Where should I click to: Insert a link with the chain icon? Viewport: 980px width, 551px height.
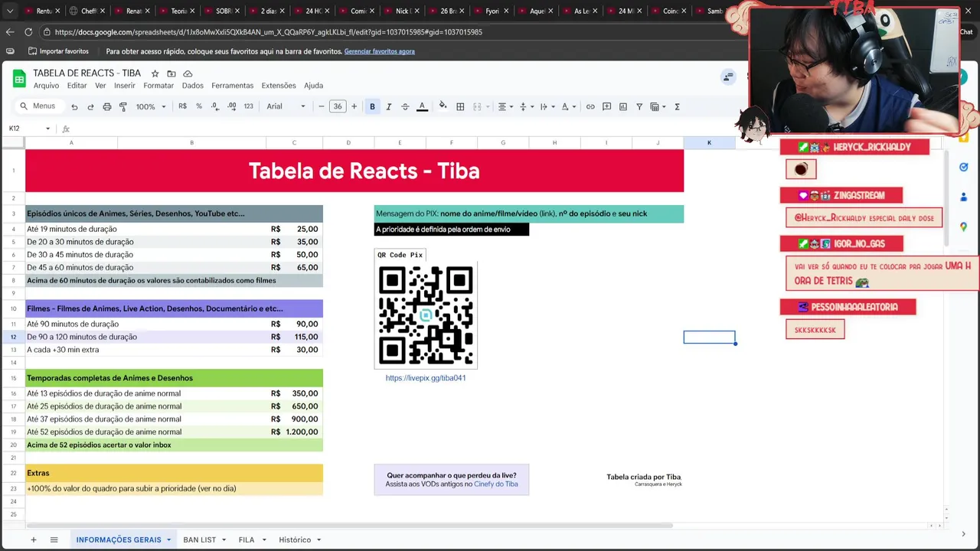(590, 106)
